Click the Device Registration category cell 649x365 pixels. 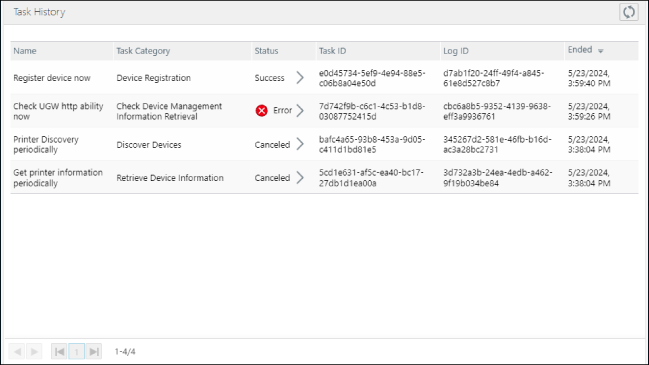click(x=153, y=78)
